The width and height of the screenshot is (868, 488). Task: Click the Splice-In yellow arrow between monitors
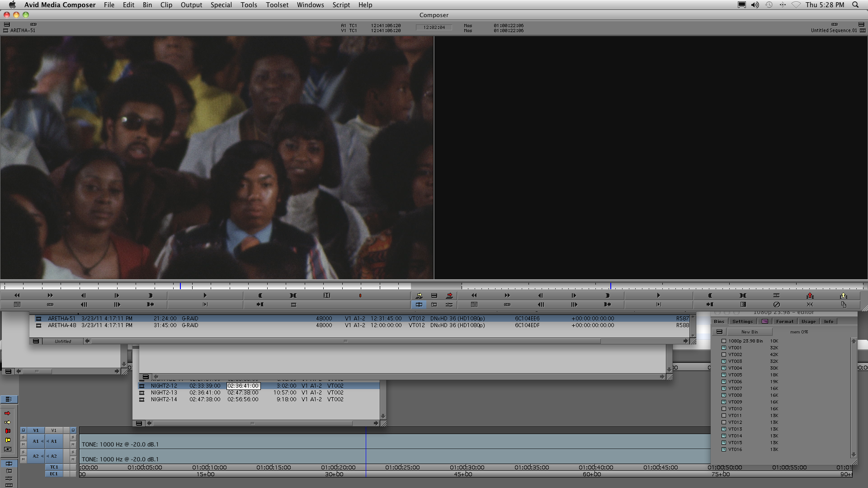point(419,296)
